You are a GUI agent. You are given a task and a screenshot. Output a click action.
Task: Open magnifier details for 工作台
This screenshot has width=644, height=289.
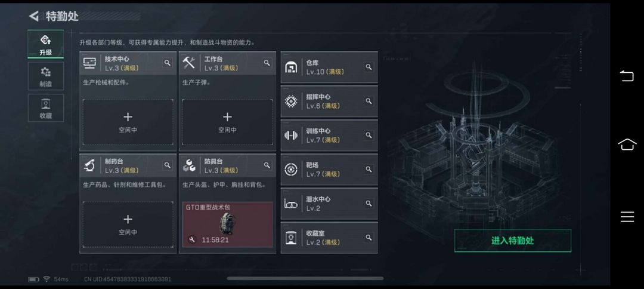point(267,63)
